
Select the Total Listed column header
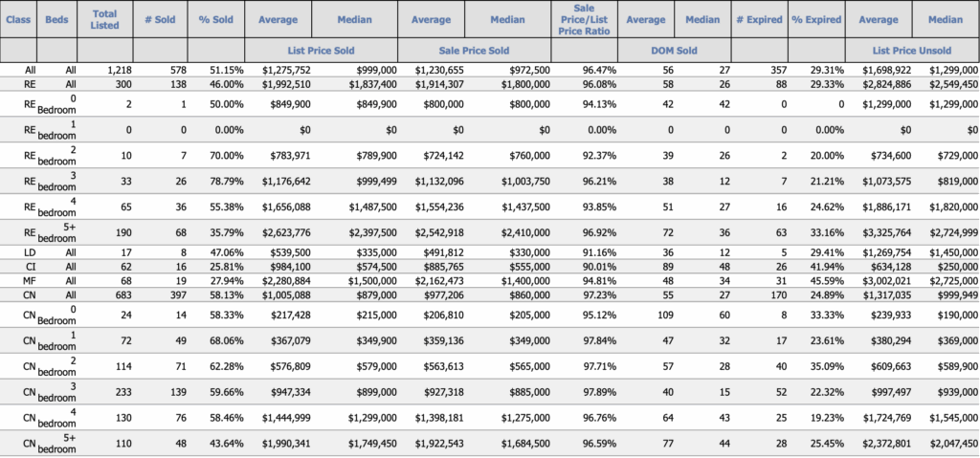[105, 19]
